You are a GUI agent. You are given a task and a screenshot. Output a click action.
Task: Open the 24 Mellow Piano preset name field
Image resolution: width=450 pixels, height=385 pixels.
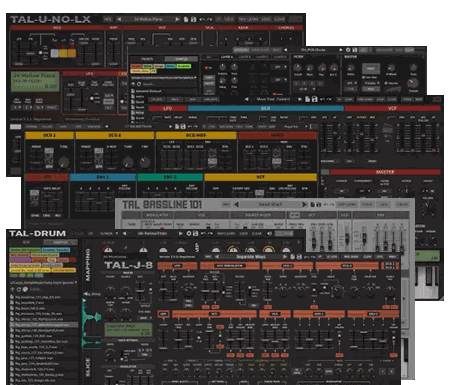[x=148, y=19]
